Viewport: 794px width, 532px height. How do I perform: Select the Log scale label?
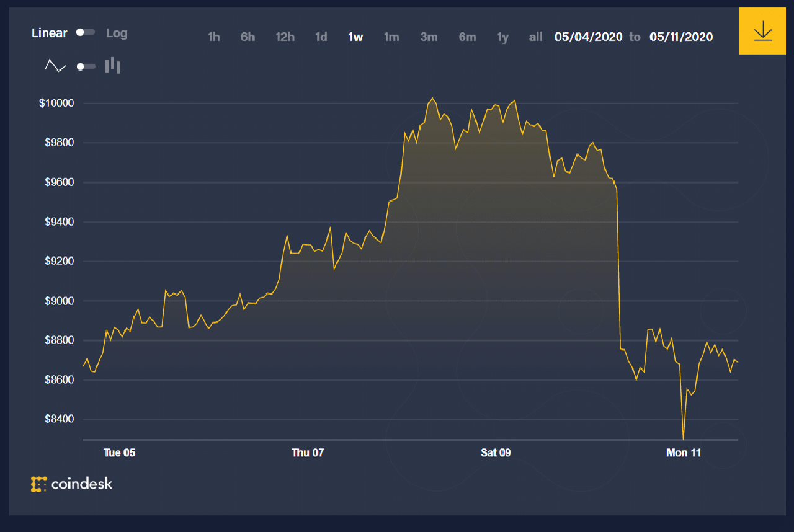tap(117, 33)
